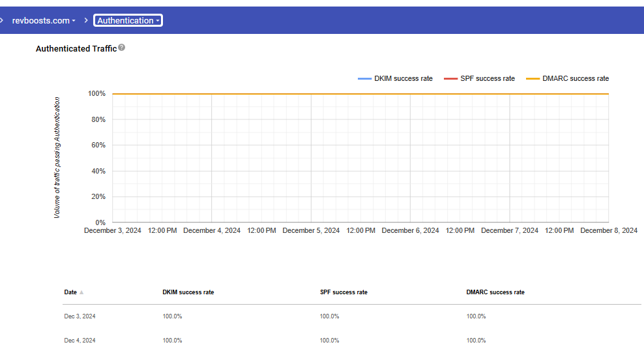Click blue DKIM legend line marker
Screen dimensions: 644x351
364,79
